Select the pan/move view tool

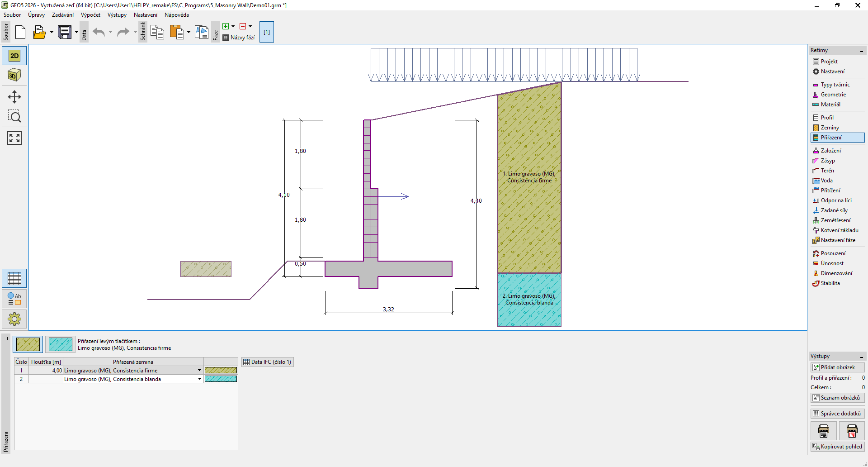[14, 97]
